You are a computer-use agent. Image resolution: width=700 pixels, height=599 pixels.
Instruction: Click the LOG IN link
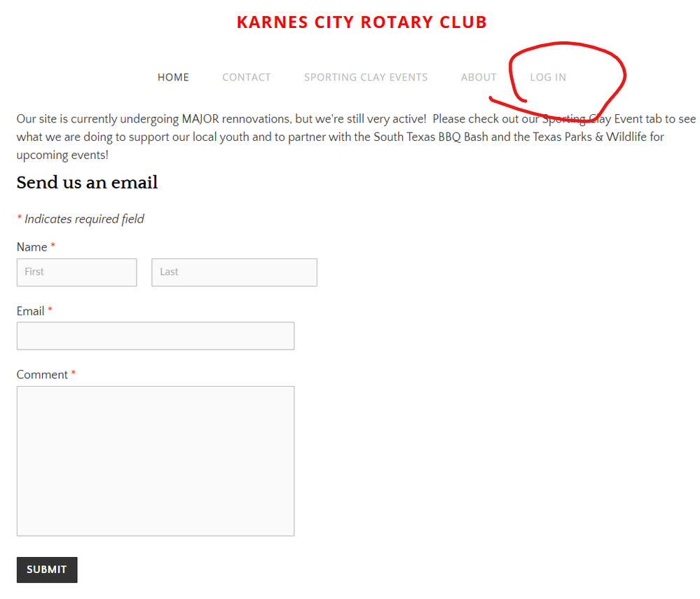tap(548, 77)
